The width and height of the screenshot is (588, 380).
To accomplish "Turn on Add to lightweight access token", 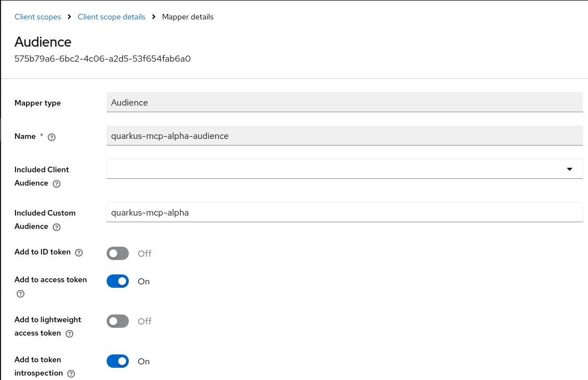I will [118, 321].
